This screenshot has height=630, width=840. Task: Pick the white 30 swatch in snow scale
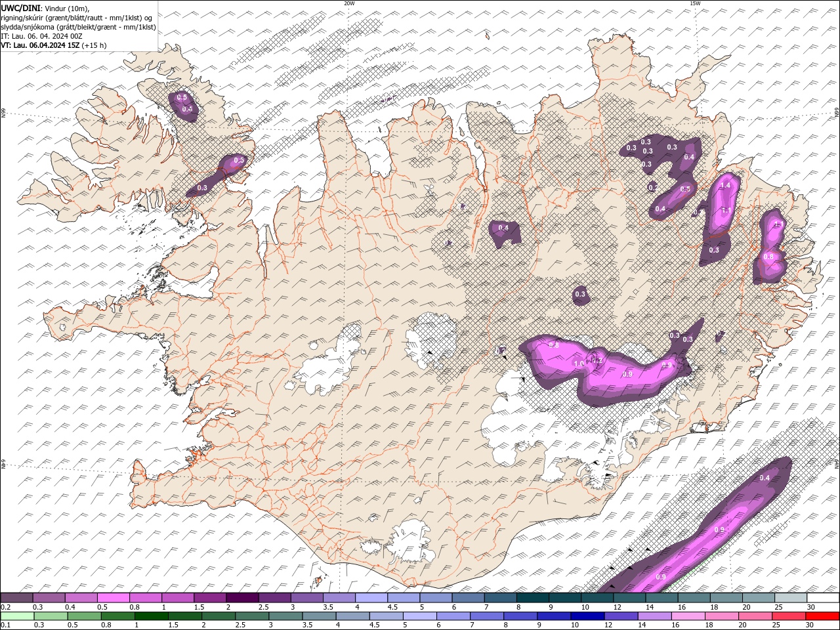click(823, 598)
